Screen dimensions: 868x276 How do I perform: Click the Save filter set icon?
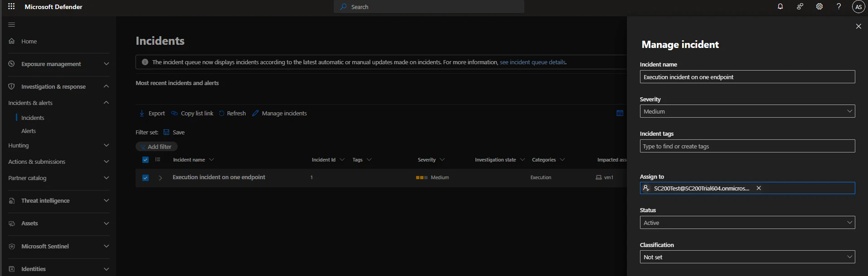tap(166, 132)
